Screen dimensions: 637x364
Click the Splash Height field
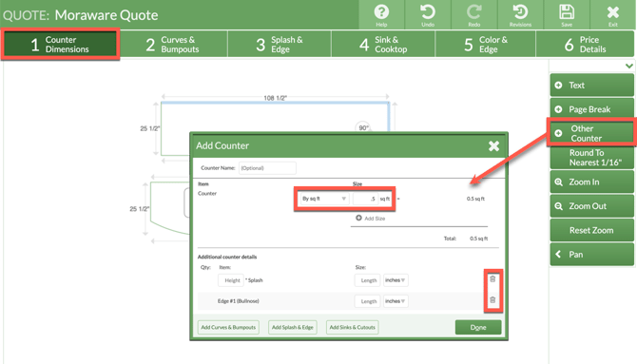point(231,280)
